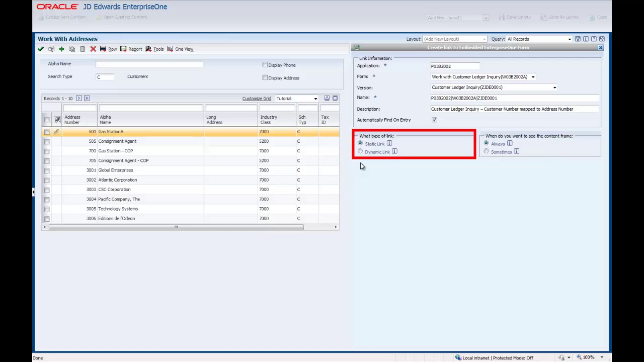
Task: Click the attachment column header icon
Action: 57,120
